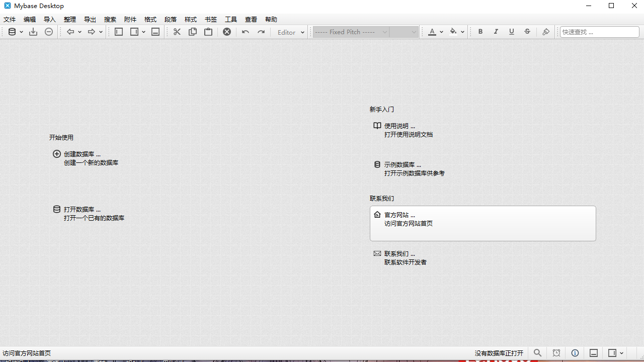644x362 pixels.
Task: Click the open database icon in the toolbar
Action: (x=12, y=32)
